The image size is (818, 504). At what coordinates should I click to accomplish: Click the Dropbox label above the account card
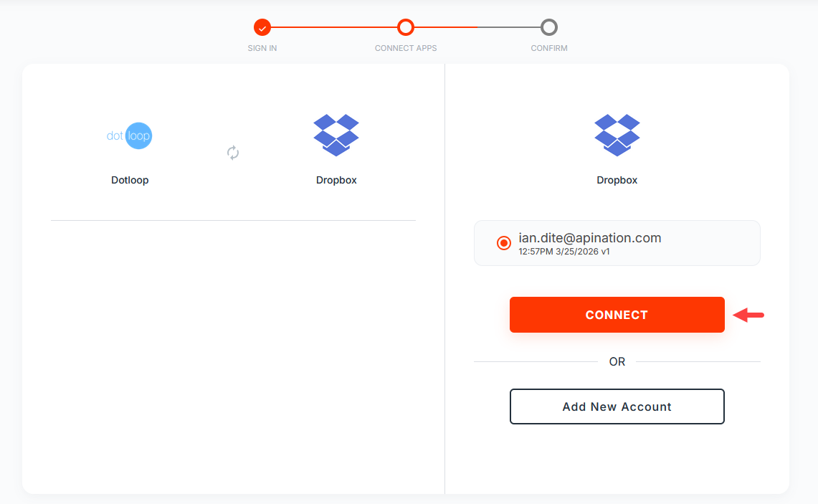click(617, 180)
